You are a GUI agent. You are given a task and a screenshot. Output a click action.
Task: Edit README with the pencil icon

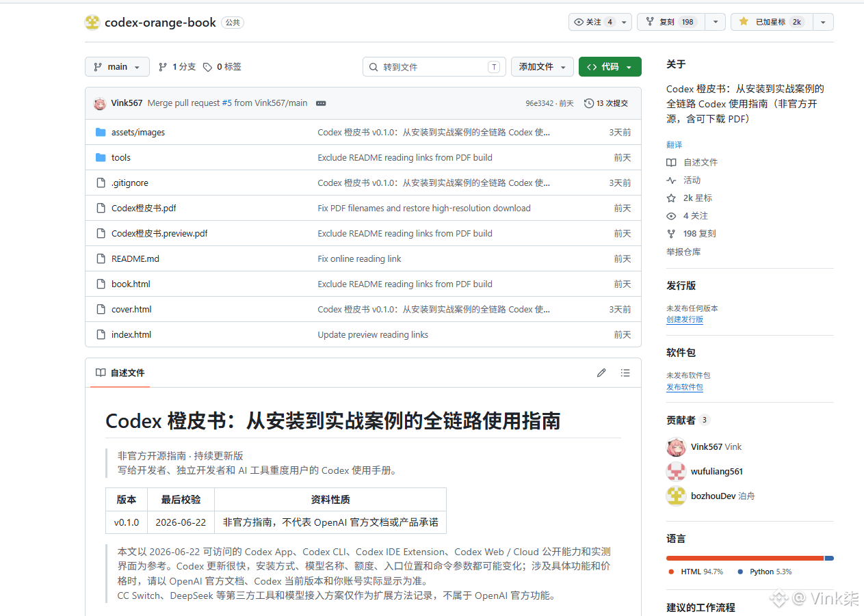pos(601,373)
